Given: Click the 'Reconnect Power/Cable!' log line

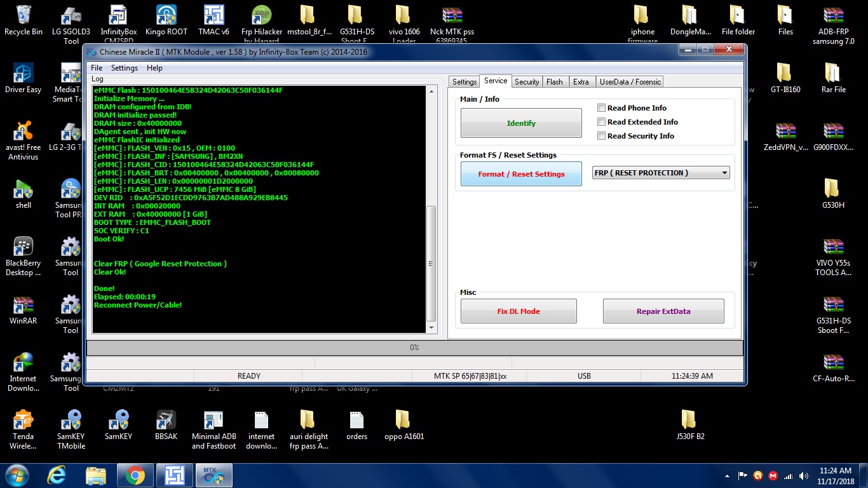Looking at the screenshot, I should point(138,305).
